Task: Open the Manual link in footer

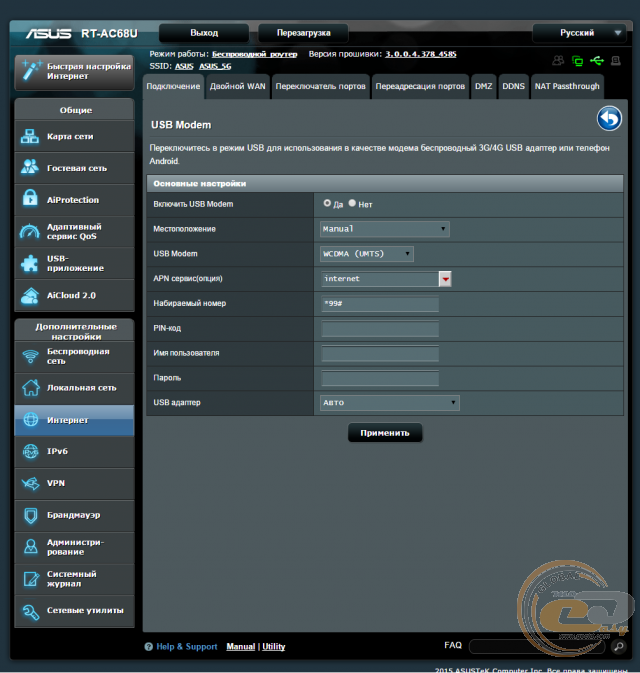Action: [x=241, y=647]
